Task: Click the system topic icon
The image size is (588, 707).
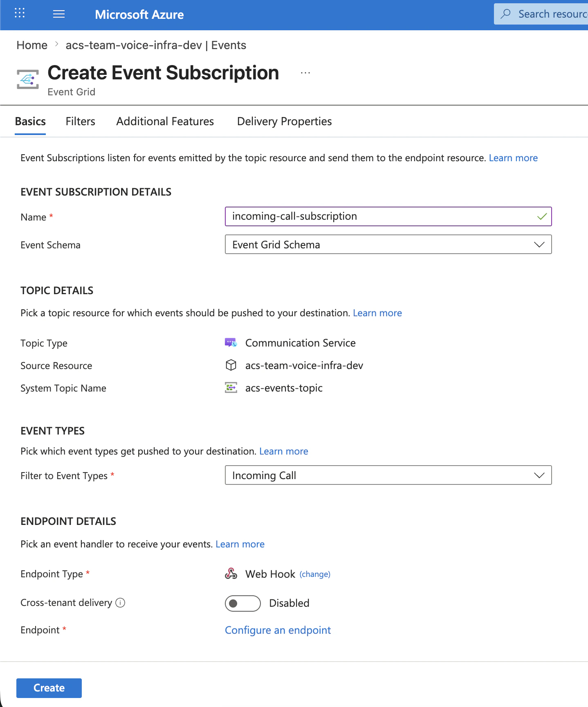Action: 231,387
